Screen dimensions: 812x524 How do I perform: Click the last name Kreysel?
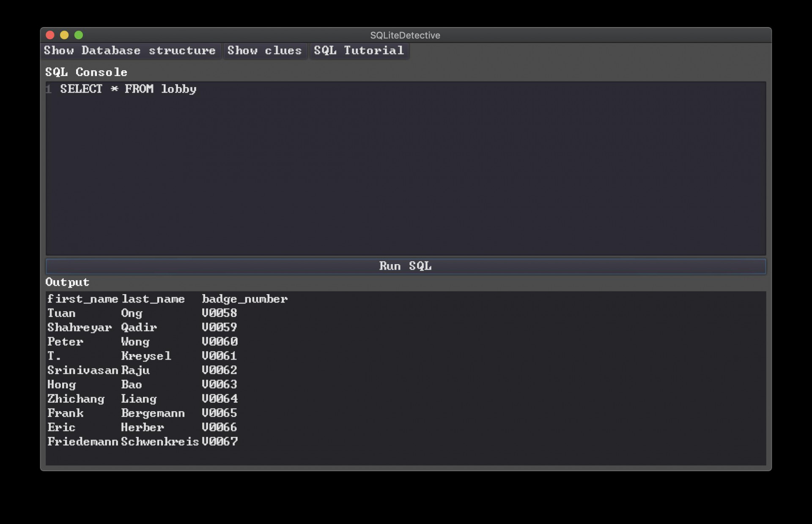point(146,357)
